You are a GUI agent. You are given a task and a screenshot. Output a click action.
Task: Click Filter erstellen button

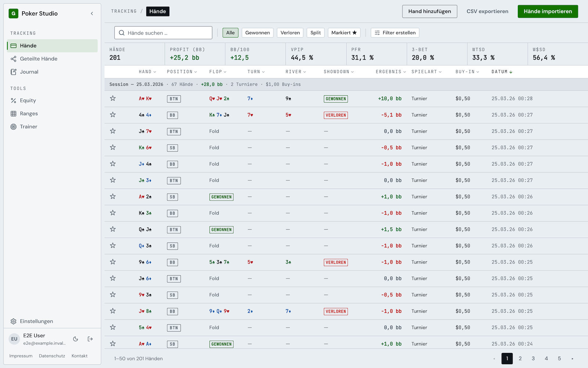(395, 33)
